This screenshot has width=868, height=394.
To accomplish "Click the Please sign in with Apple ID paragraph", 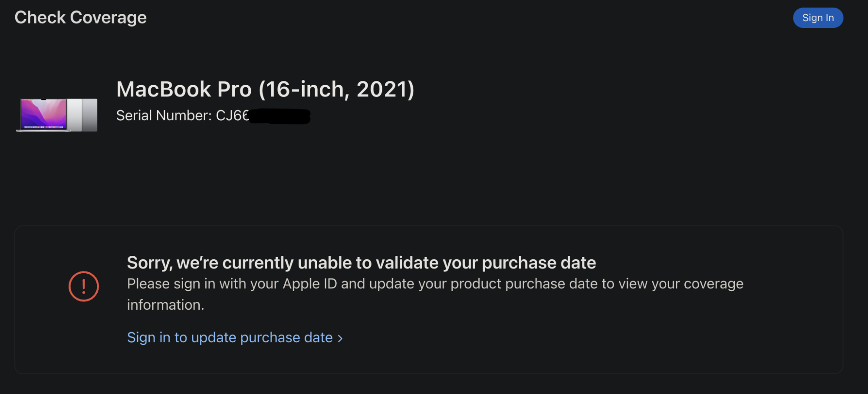I will point(435,284).
